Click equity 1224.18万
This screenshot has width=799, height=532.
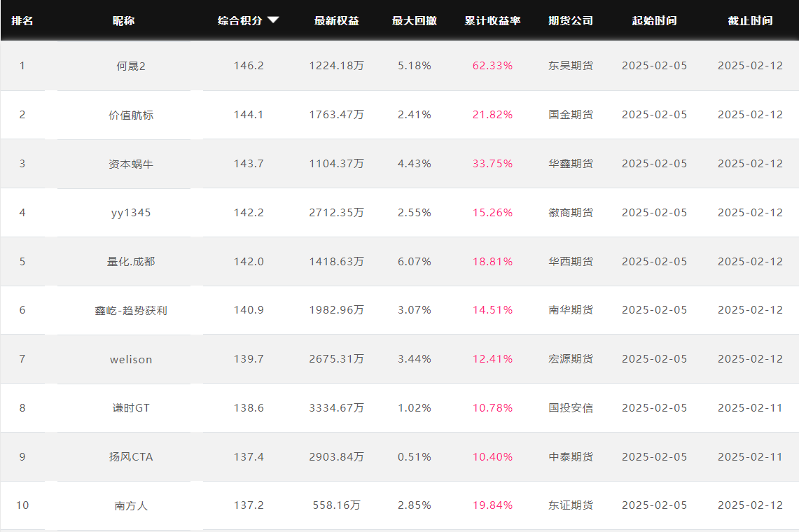(337, 66)
